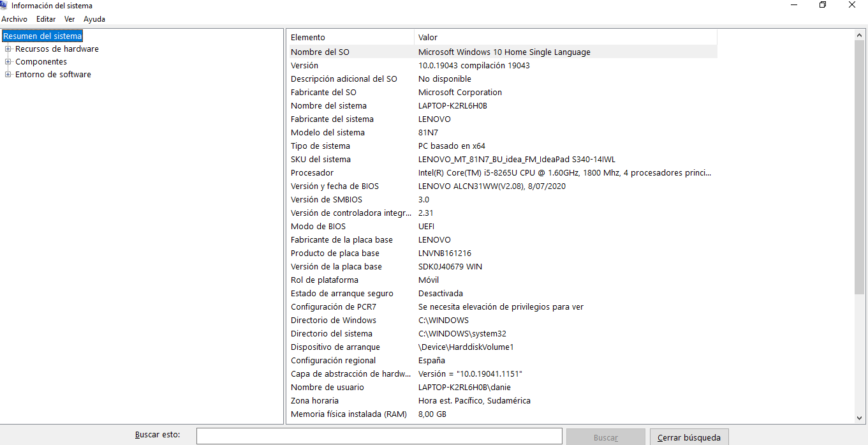Viewport: 868px width, 445px height.
Task: Select LNVNB161216 value
Action: point(445,253)
